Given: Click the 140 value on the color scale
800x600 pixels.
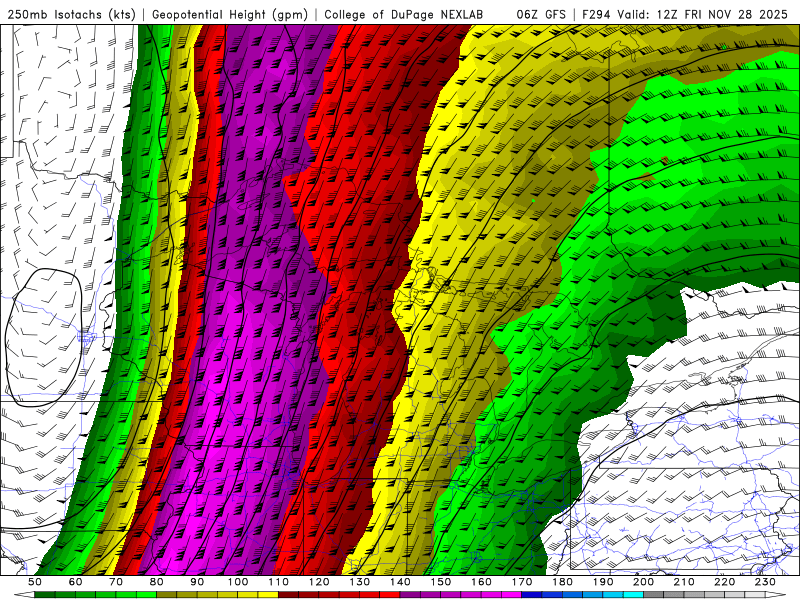Looking at the screenshot, I should (400, 582).
